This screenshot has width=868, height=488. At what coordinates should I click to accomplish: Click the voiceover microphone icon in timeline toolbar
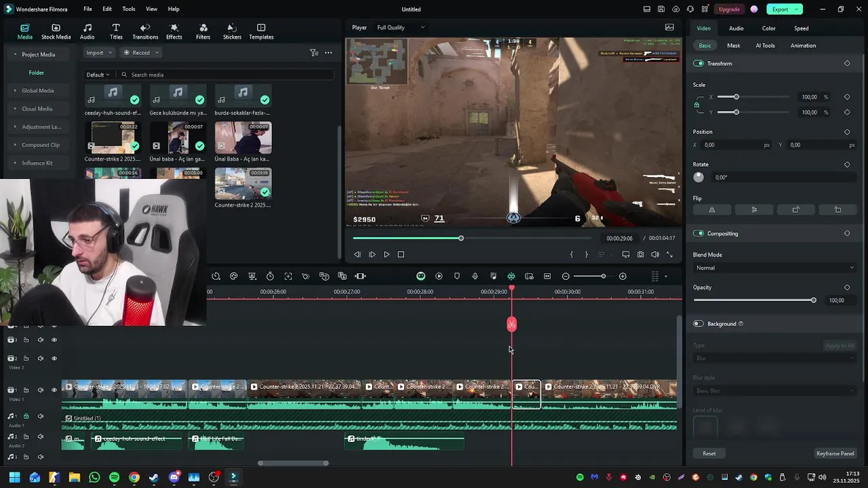click(x=475, y=276)
